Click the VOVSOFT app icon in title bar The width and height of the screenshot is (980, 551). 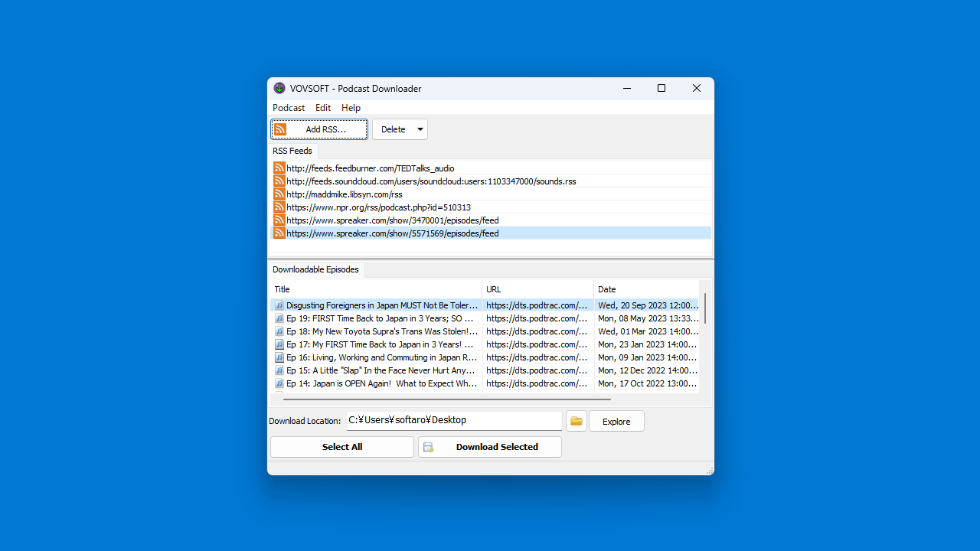279,88
